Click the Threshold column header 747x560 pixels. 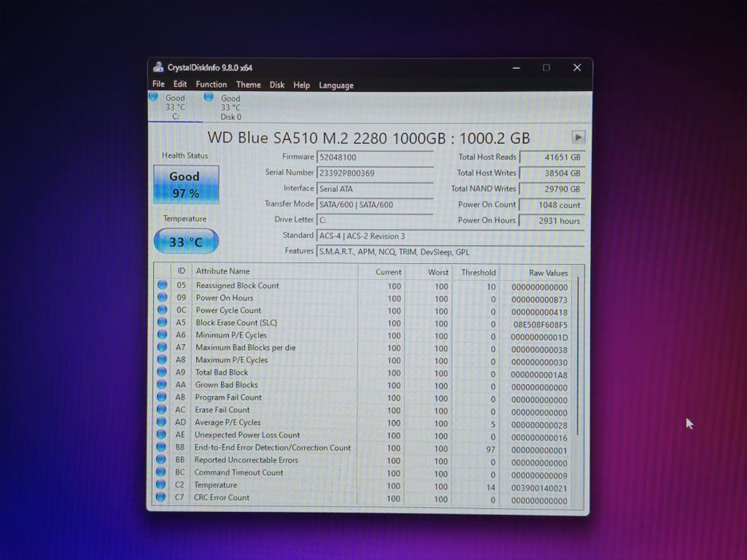(x=476, y=272)
